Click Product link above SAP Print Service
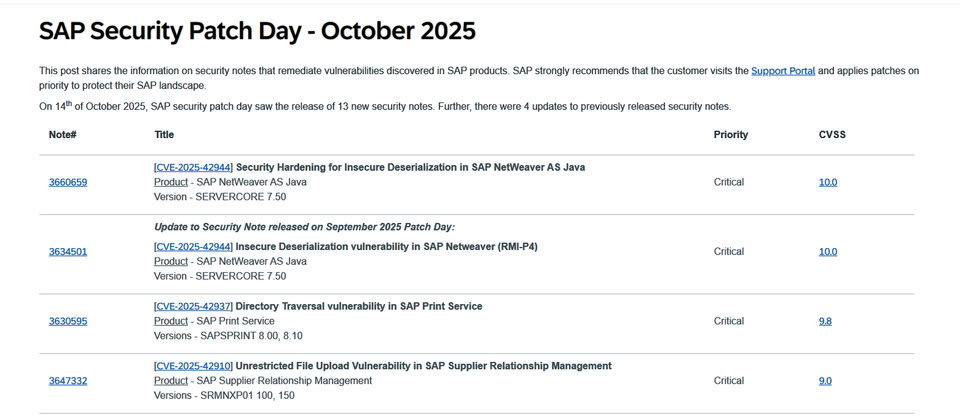Screen dimensions: 960x418 171,321
